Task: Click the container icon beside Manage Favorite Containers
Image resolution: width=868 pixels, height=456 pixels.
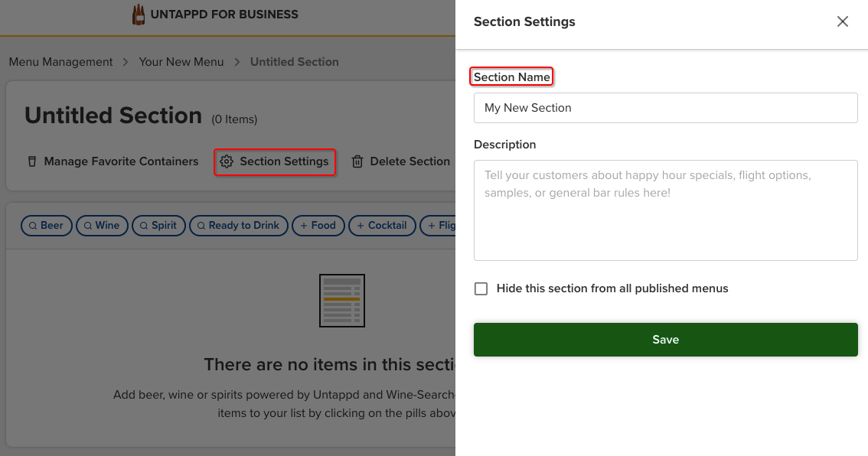Action: (x=31, y=161)
